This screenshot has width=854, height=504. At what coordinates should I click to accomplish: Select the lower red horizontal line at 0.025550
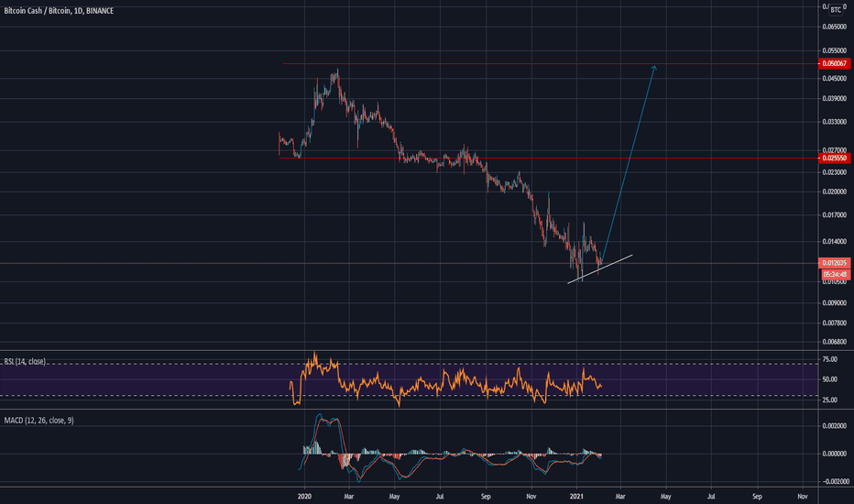[x=548, y=158]
